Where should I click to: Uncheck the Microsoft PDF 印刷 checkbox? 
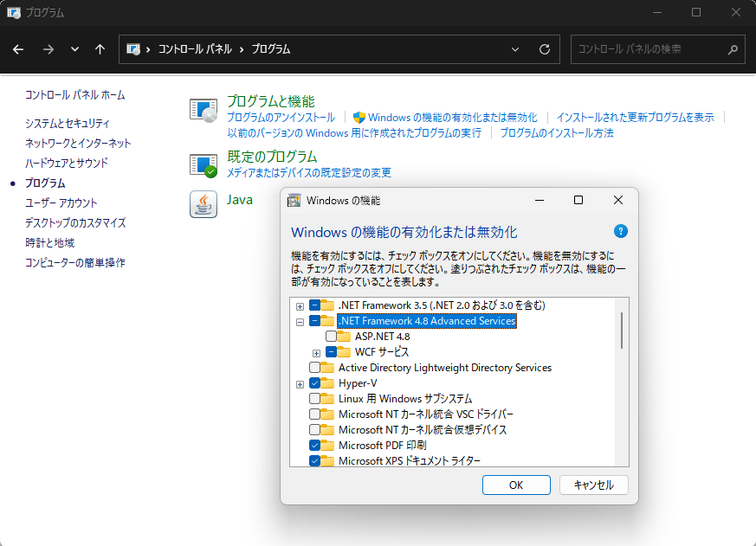315,446
